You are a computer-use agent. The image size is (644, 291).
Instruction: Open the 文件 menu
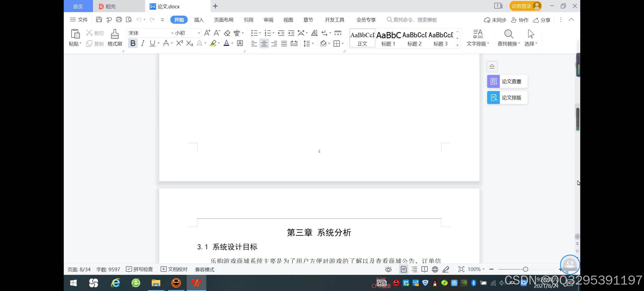[79, 20]
